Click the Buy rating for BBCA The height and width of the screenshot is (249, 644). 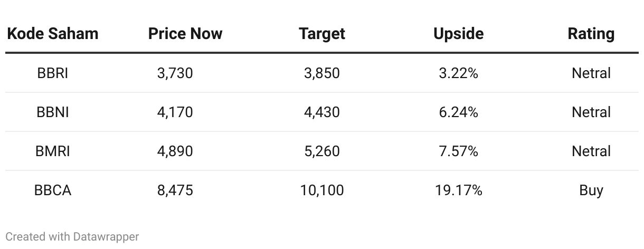pos(591,190)
